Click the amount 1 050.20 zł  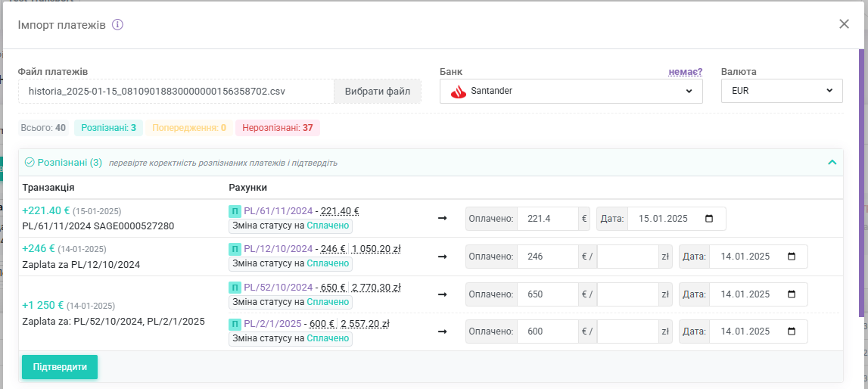click(x=376, y=249)
